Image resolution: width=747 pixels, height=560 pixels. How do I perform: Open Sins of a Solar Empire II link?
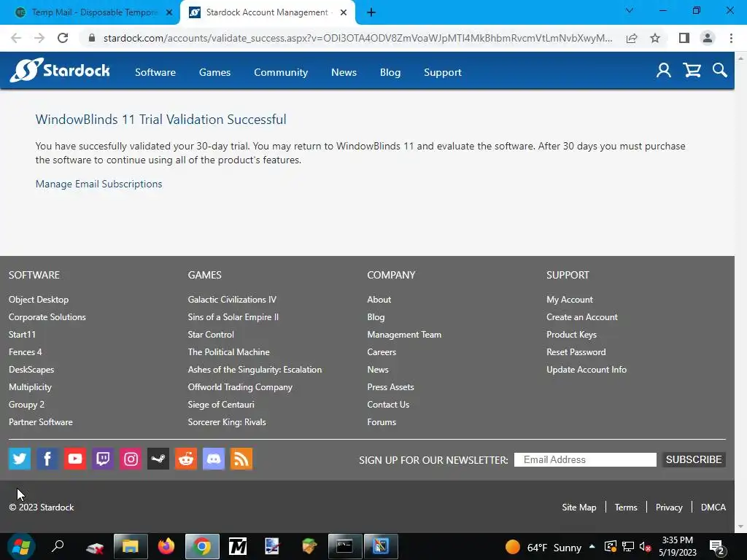point(233,317)
